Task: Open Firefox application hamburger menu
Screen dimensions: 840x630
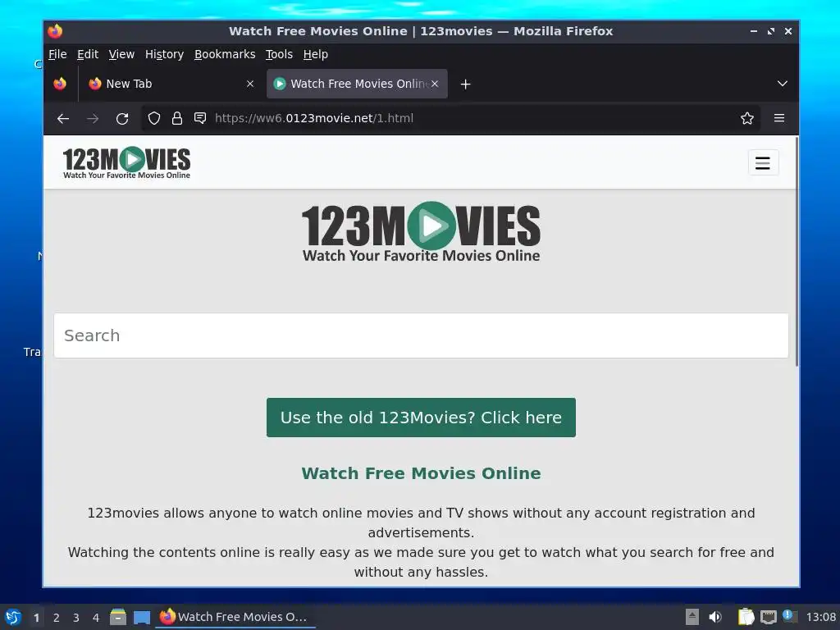Action: (779, 118)
